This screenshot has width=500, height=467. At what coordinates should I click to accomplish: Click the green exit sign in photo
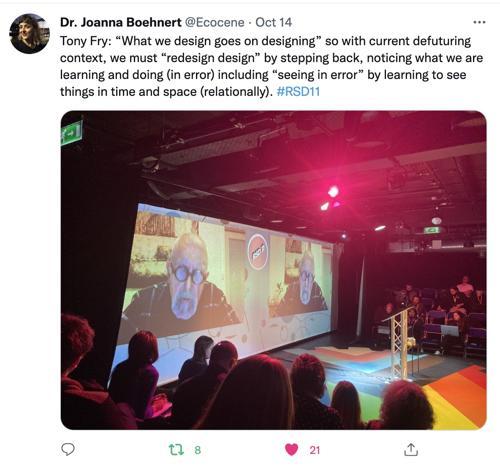71,132
